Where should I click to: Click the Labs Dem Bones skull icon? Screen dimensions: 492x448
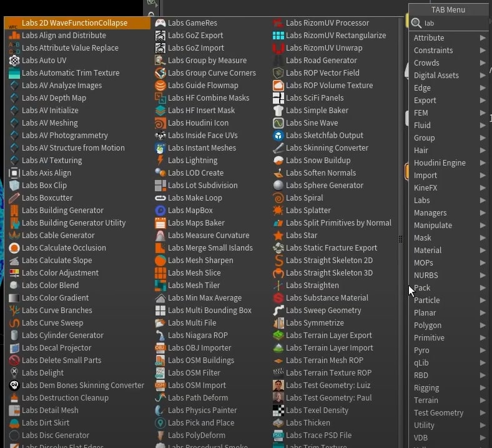point(14,386)
